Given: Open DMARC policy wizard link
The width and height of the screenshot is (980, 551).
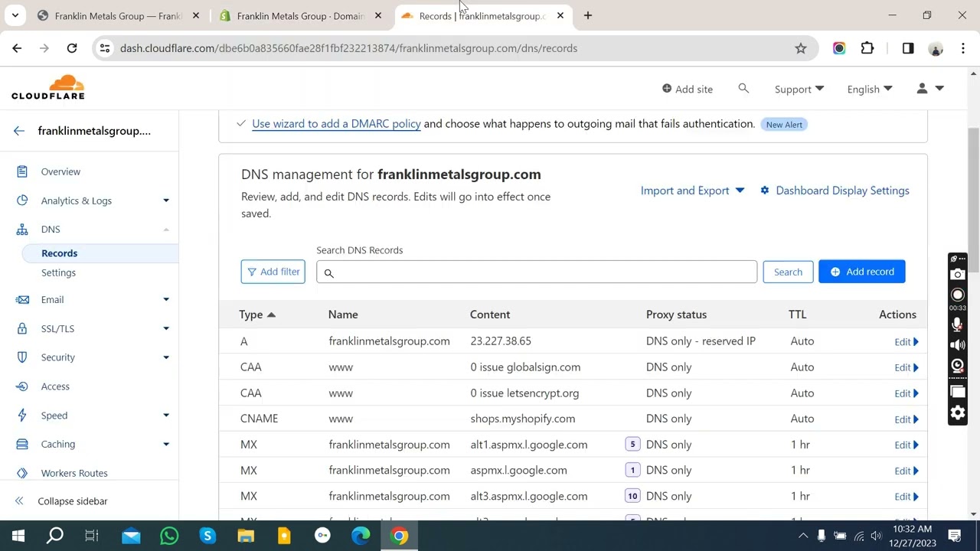Looking at the screenshot, I should [336, 124].
